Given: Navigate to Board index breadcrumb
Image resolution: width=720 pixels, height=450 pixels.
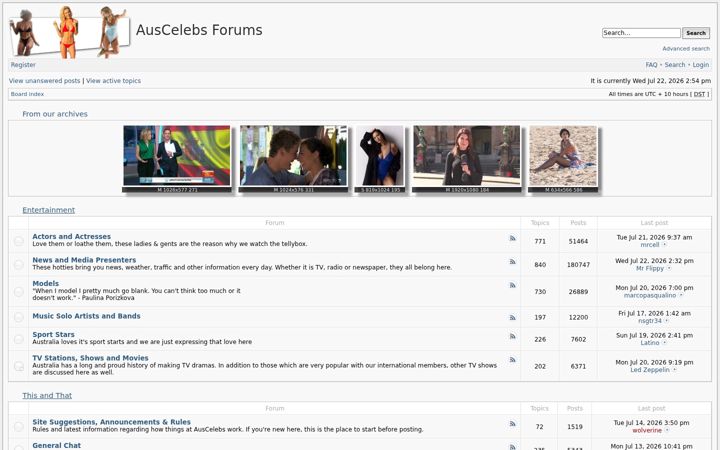Looking at the screenshot, I should (x=27, y=94).
